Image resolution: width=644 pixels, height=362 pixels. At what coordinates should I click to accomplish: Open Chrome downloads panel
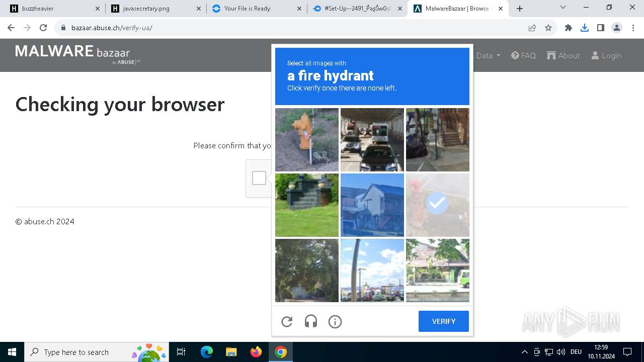[x=585, y=28]
